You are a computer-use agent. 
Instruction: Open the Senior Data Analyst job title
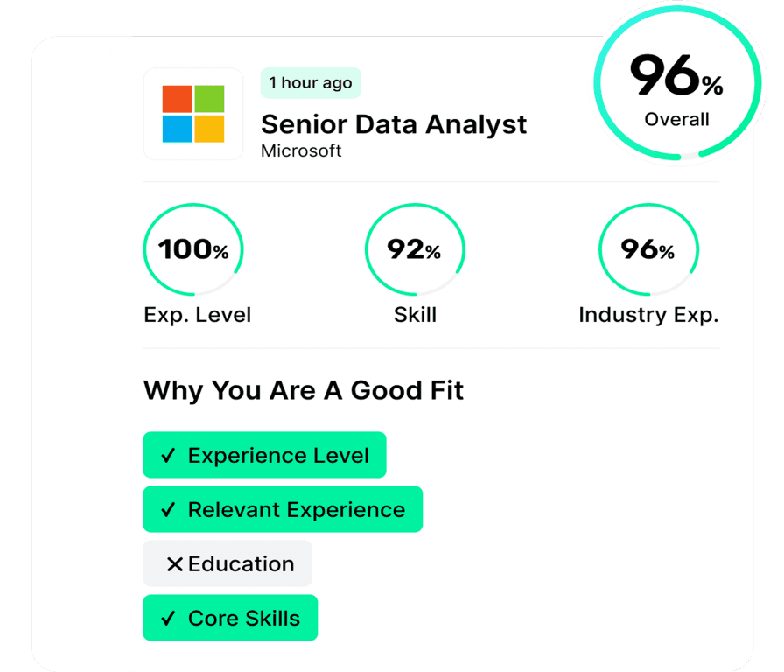click(x=394, y=124)
